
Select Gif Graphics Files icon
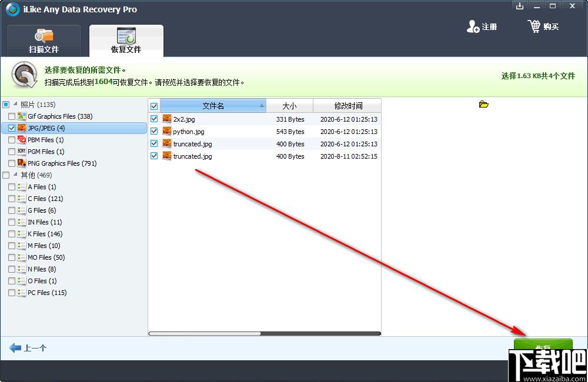[22, 116]
